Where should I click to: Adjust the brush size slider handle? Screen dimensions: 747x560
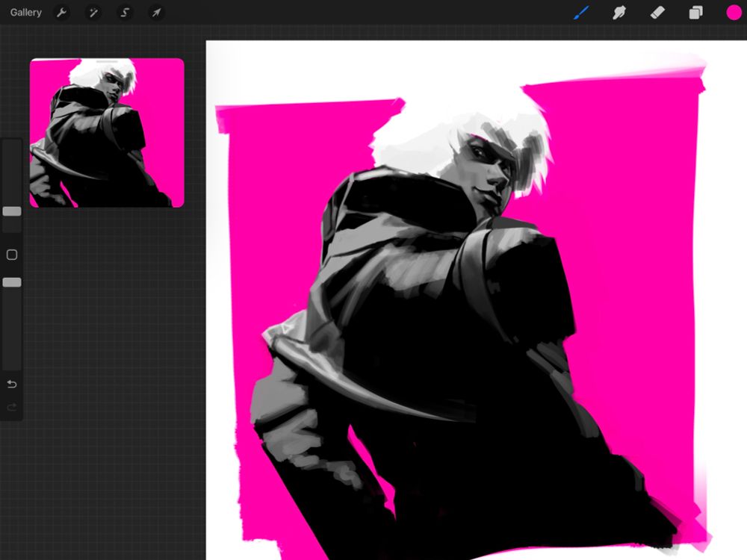coord(12,211)
